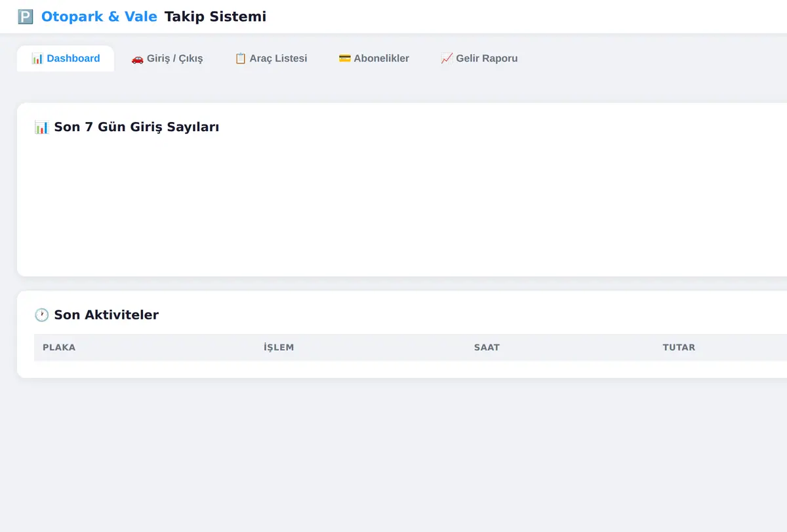Click the Takip Sistemi title text
The width and height of the screenshot is (787, 532).
click(x=216, y=17)
